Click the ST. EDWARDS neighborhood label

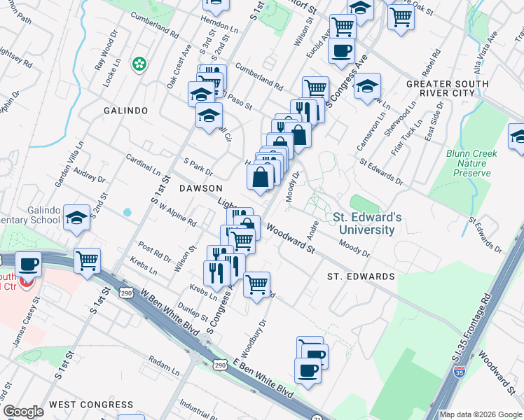click(361, 276)
